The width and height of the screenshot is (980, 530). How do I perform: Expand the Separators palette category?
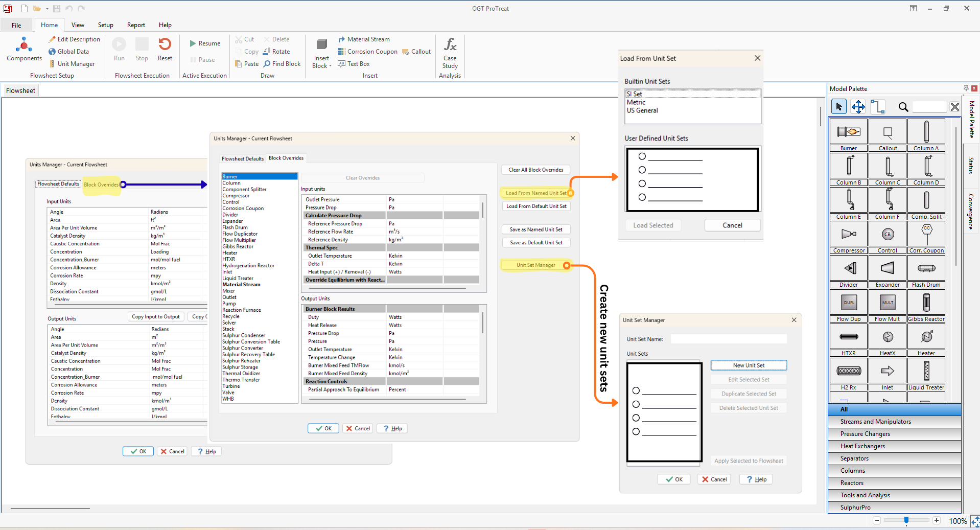click(894, 458)
